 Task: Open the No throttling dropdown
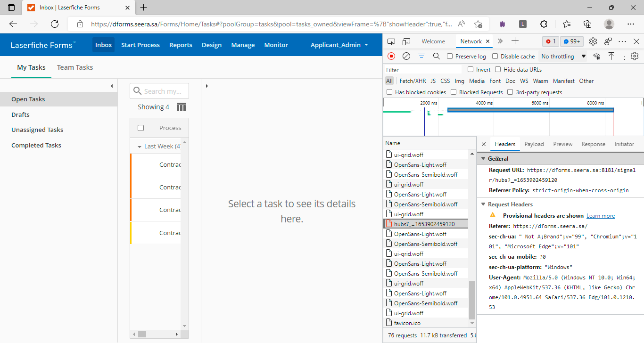click(x=563, y=57)
